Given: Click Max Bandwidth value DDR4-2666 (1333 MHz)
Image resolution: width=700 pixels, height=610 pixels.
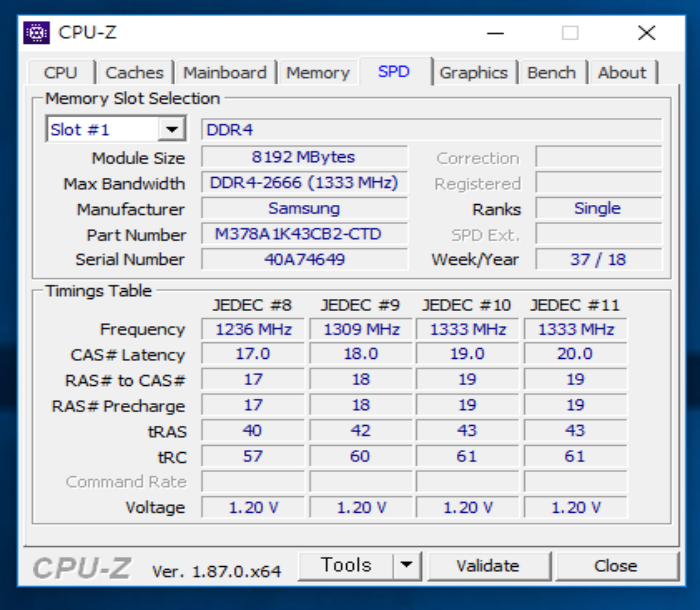Looking at the screenshot, I should (x=304, y=183).
